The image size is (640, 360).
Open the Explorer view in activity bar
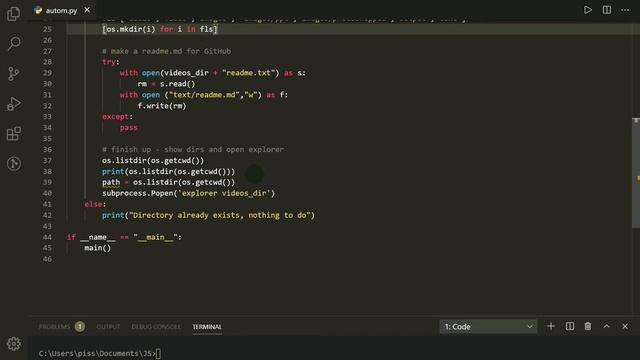(13, 13)
